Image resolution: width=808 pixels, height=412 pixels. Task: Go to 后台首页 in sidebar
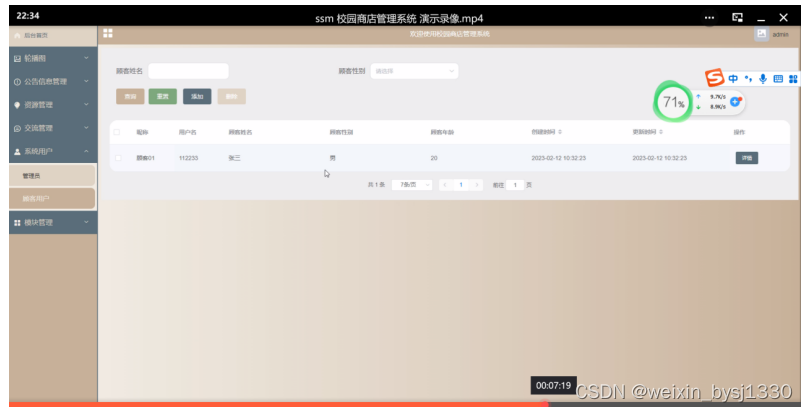coord(53,36)
